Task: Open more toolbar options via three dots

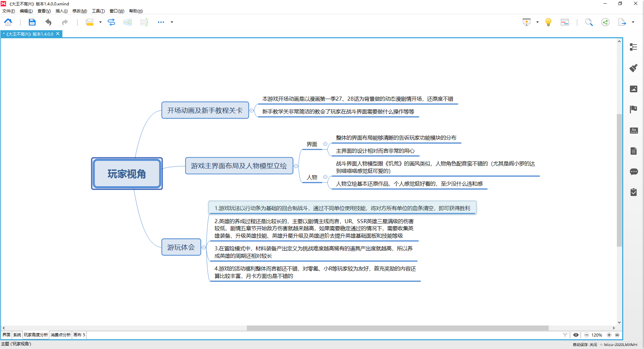Action: (x=161, y=22)
